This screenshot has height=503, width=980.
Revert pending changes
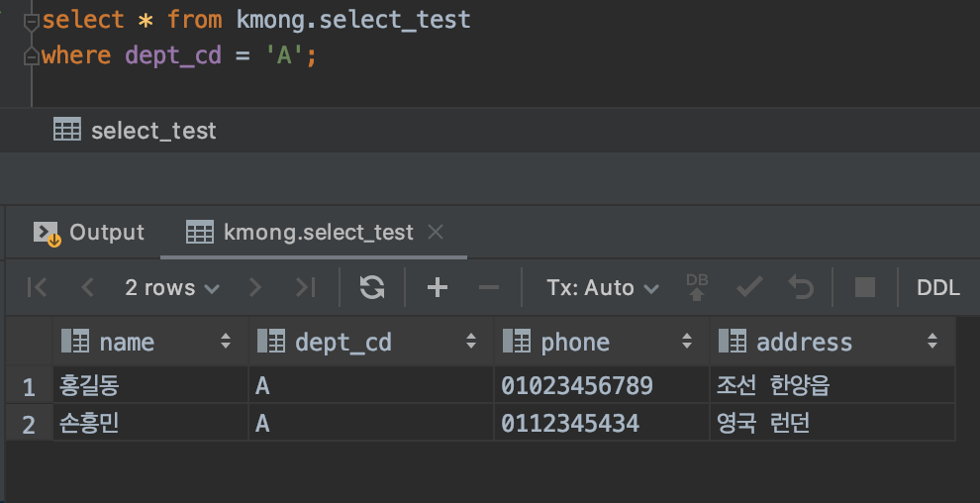coord(800,287)
